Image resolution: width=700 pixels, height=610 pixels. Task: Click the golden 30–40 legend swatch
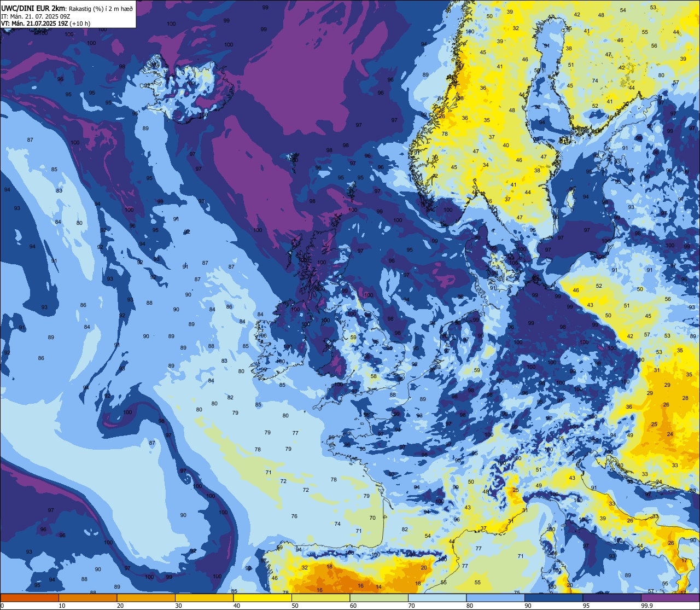pyautogui.click(x=205, y=598)
